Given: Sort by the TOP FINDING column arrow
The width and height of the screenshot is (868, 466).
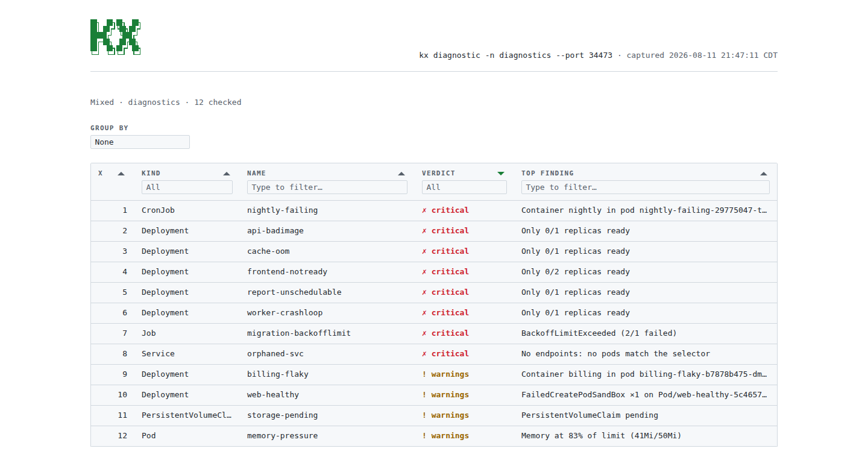Looking at the screenshot, I should (x=764, y=174).
